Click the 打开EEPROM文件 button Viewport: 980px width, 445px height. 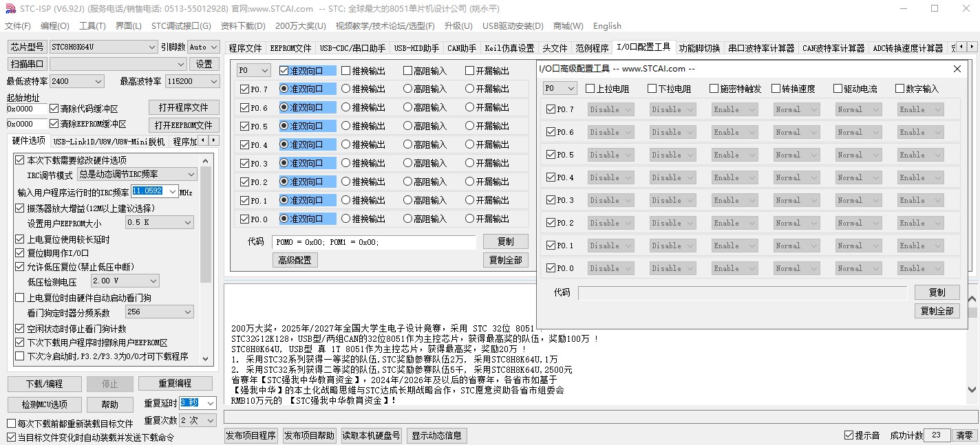184,125
